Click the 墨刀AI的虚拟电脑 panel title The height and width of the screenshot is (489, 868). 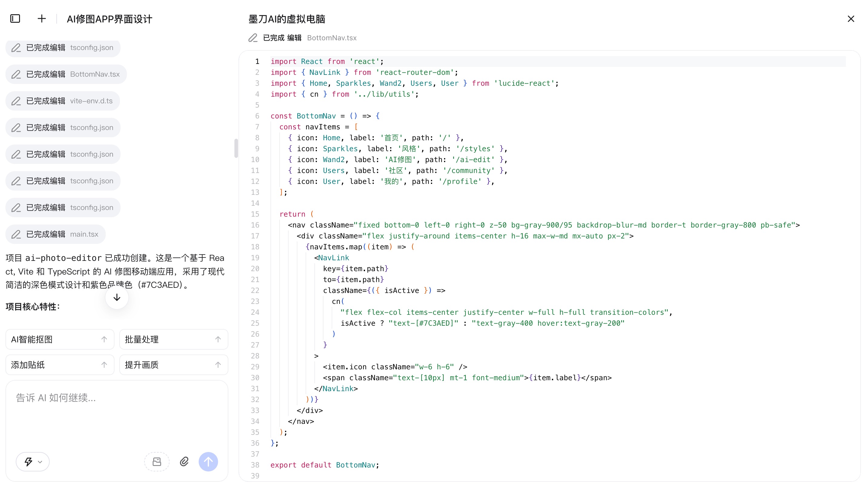coord(287,19)
